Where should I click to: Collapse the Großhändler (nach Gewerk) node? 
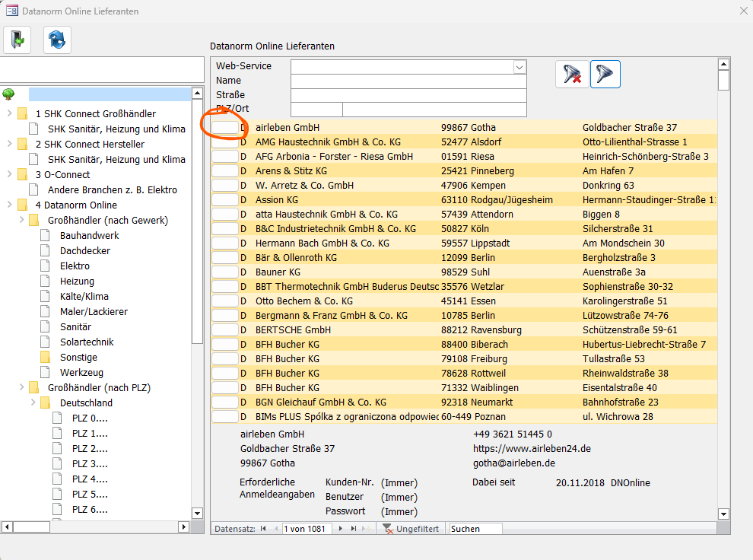pyautogui.click(x=21, y=220)
